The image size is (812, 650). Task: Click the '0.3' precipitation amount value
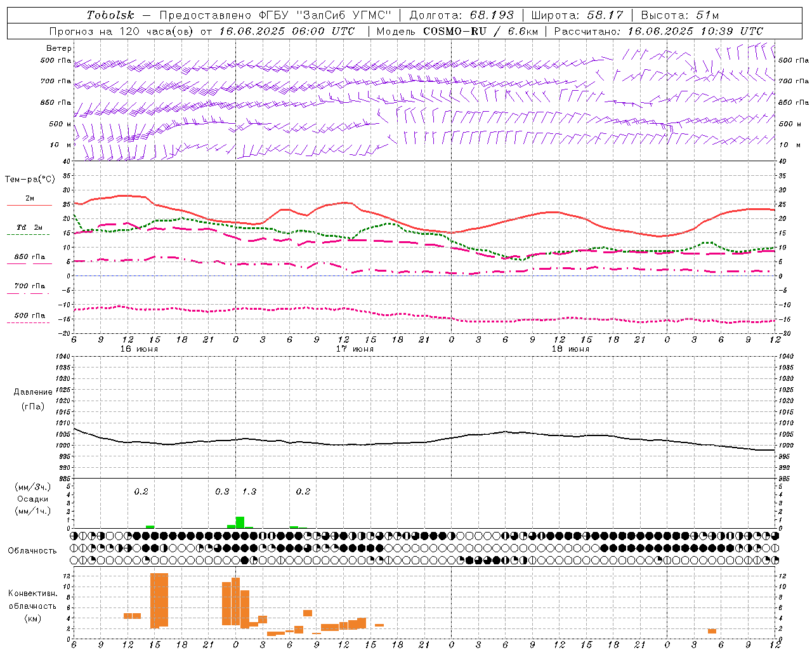[x=222, y=492]
